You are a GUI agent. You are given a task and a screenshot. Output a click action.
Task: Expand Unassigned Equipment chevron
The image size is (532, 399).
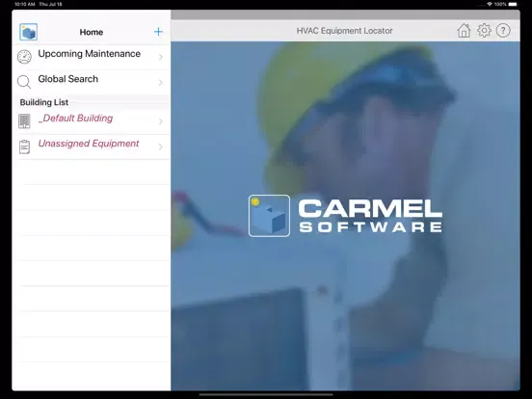click(161, 146)
